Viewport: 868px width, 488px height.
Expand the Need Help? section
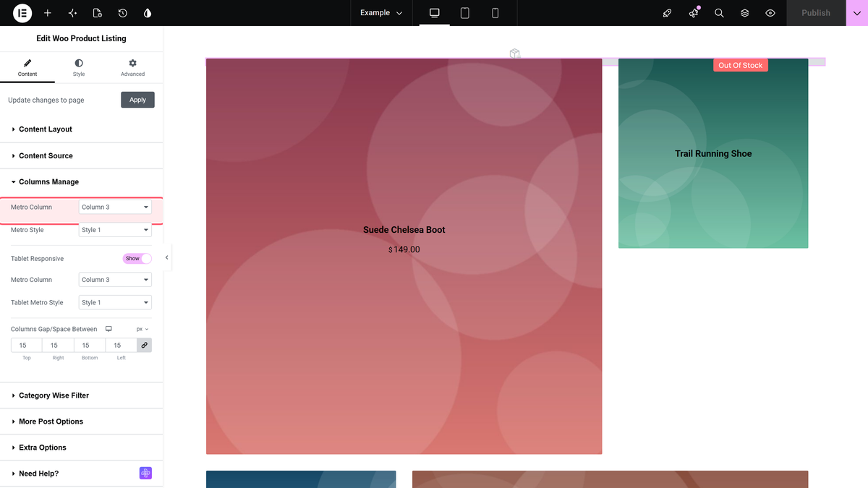[82, 474]
